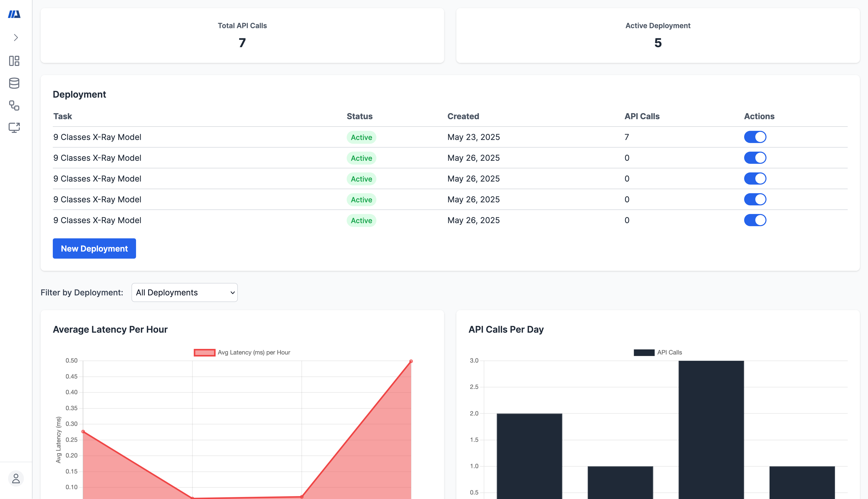The width and height of the screenshot is (868, 499).
Task: Click the Total API Calls card
Action: (242, 35)
